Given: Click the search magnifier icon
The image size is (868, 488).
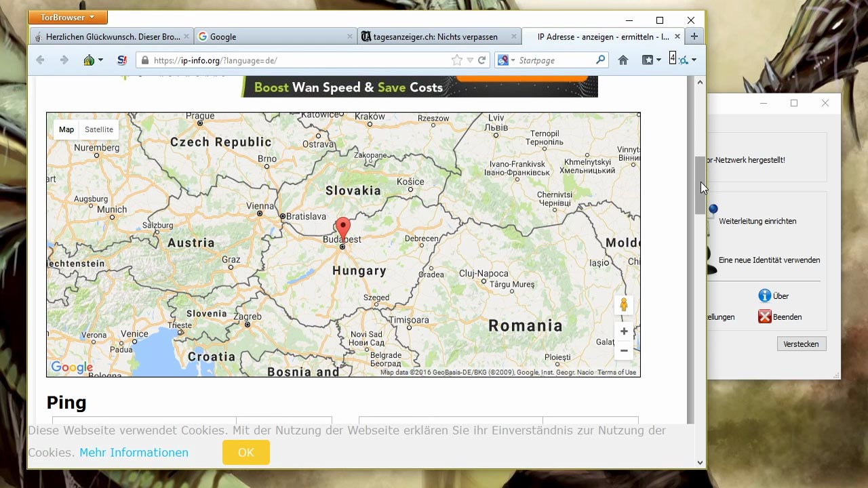Looking at the screenshot, I should pyautogui.click(x=600, y=60).
